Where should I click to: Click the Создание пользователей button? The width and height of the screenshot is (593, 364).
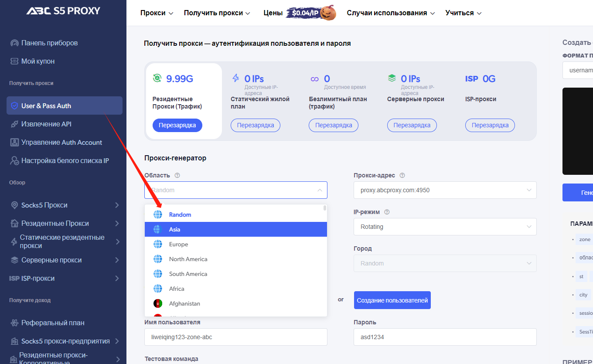point(392,300)
